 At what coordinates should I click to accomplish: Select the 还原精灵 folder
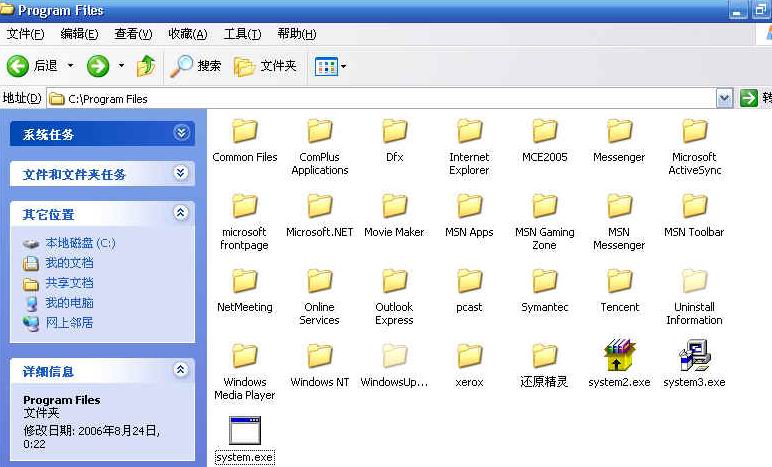[x=545, y=365]
